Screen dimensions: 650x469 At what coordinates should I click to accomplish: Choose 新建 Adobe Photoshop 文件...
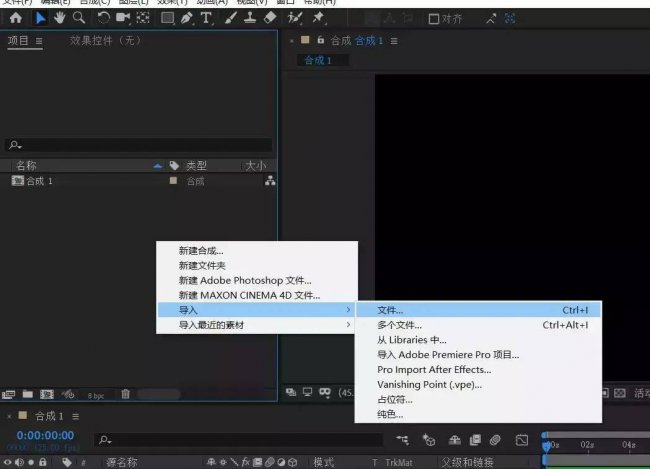click(x=257, y=280)
